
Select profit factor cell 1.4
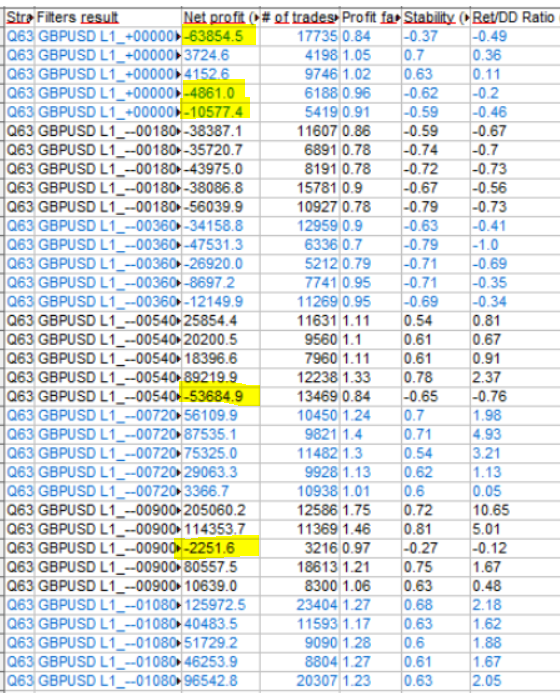[370, 435]
